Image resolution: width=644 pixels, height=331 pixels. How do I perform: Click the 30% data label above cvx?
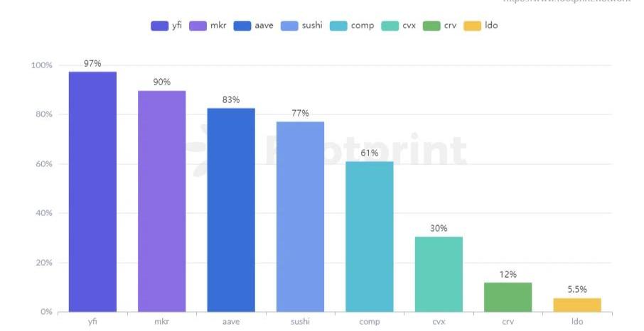tap(439, 228)
